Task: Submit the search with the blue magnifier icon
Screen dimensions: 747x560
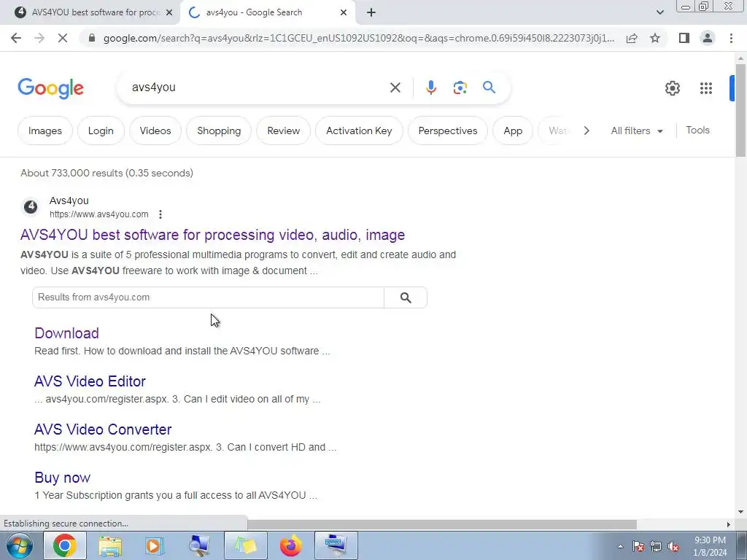Action: [x=489, y=87]
